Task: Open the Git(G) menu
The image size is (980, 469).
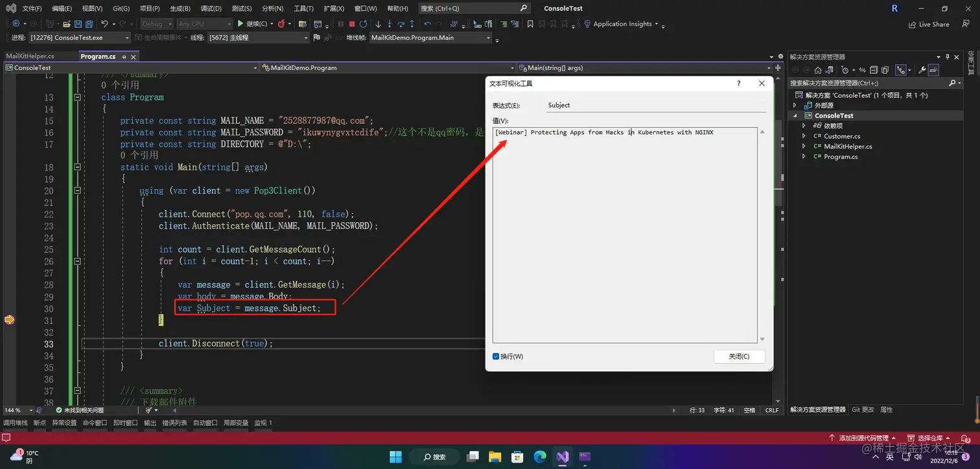Action: coord(121,8)
